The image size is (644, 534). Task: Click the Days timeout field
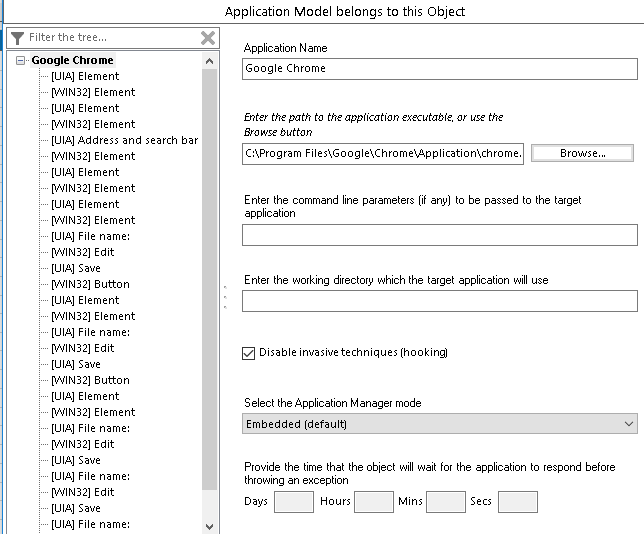(x=294, y=501)
